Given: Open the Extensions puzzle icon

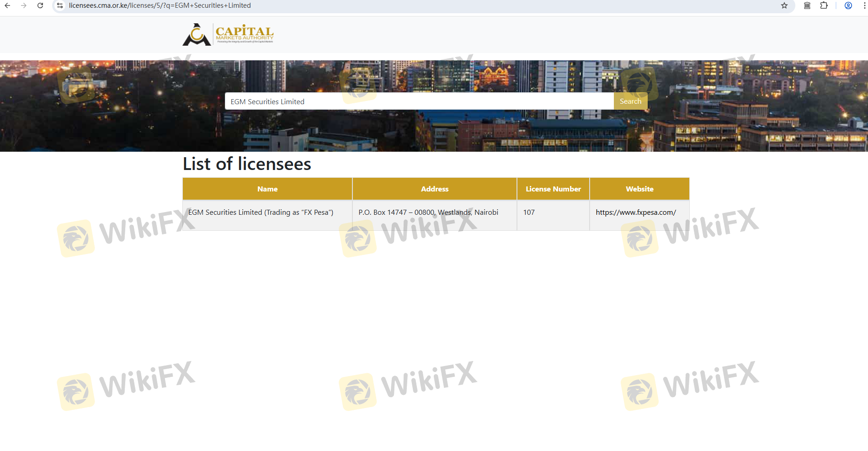Looking at the screenshot, I should [x=824, y=5].
